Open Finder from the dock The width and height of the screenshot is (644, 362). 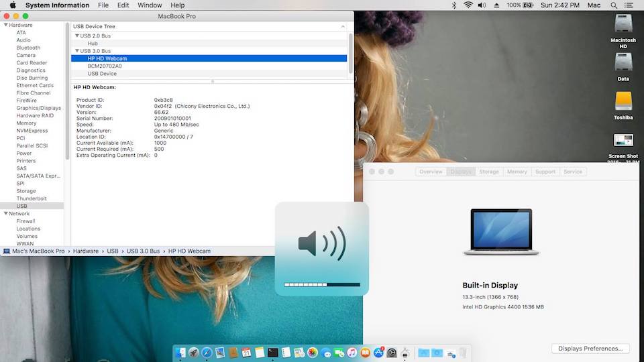tap(180, 353)
